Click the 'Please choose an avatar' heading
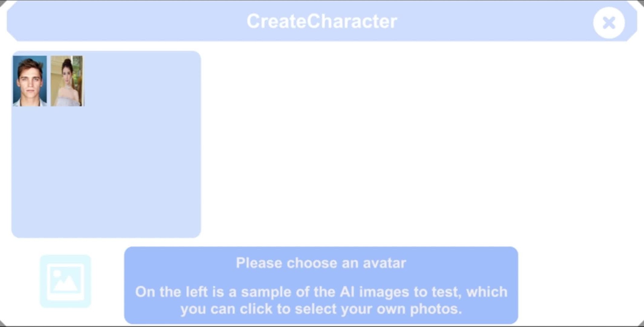644x327 pixels. 321,263
